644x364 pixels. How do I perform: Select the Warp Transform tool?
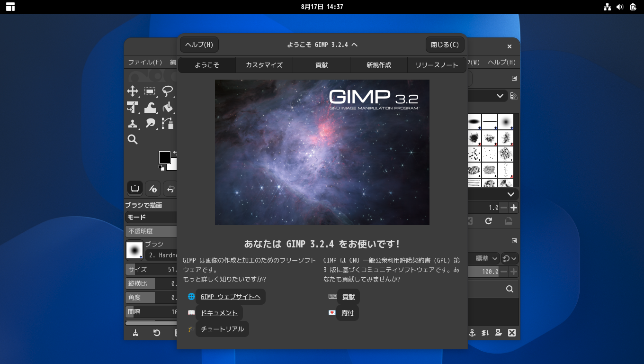coord(150,108)
